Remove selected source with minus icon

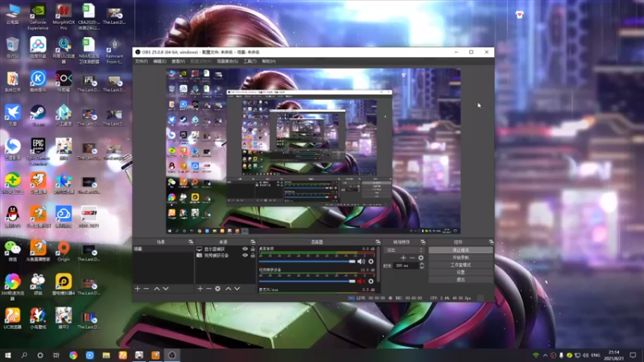[208, 289]
